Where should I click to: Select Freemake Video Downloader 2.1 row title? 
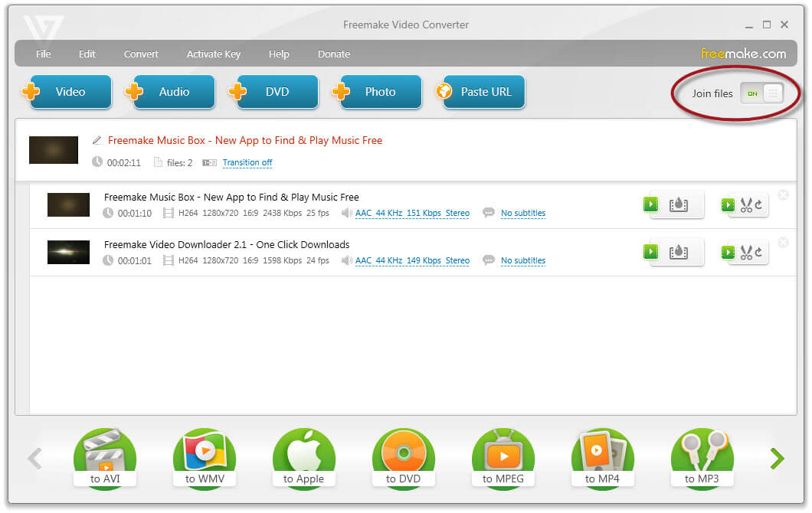coord(227,245)
